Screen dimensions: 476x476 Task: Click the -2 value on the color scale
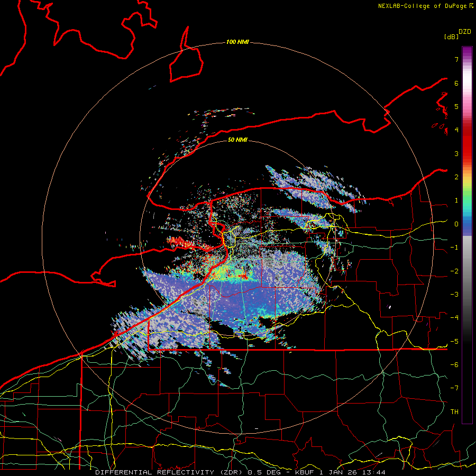tap(454, 271)
